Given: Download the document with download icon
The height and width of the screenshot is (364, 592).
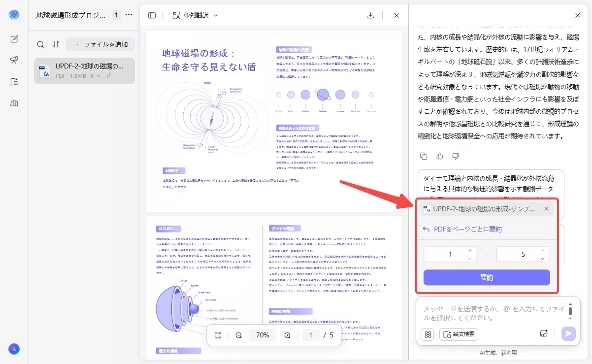Looking at the screenshot, I should click(371, 15).
